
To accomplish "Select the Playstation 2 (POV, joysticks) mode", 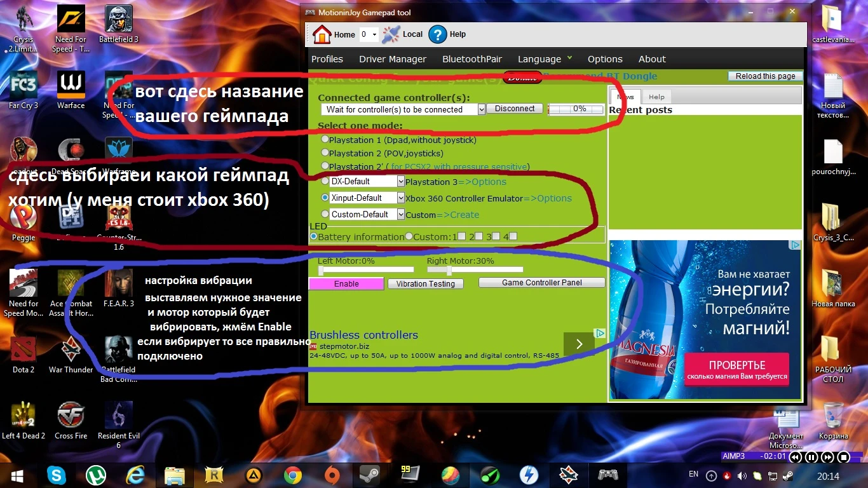I will click(325, 152).
